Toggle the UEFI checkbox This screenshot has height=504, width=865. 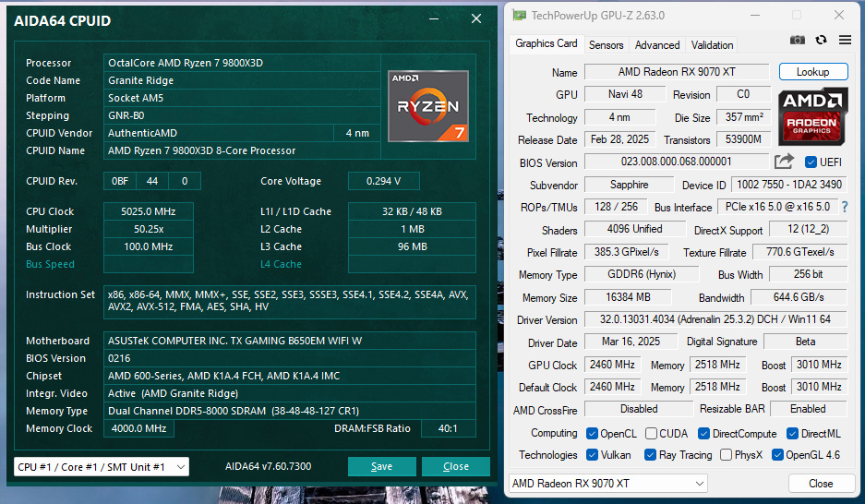pyautogui.click(x=811, y=162)
